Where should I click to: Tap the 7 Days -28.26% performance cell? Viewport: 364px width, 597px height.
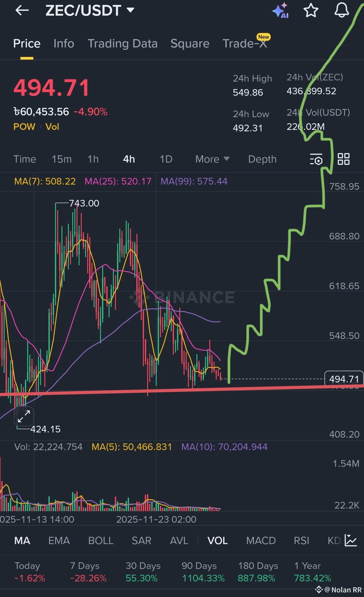(x=88, y=572)
